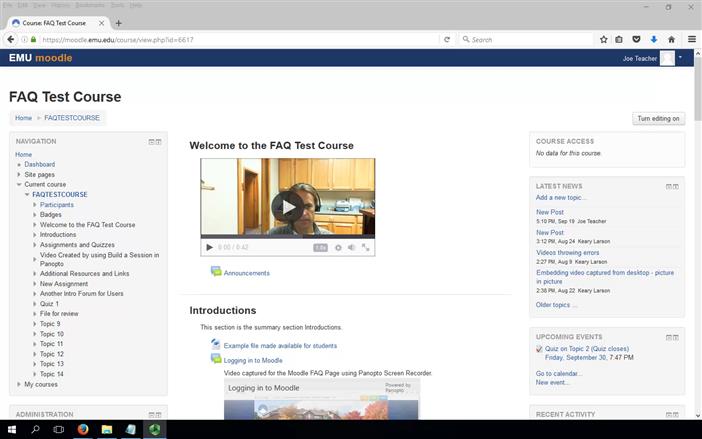Go to browser home page icon
The height and width of the screenshot is (439, 702).
pyautogui.click(x=670, y=40)
